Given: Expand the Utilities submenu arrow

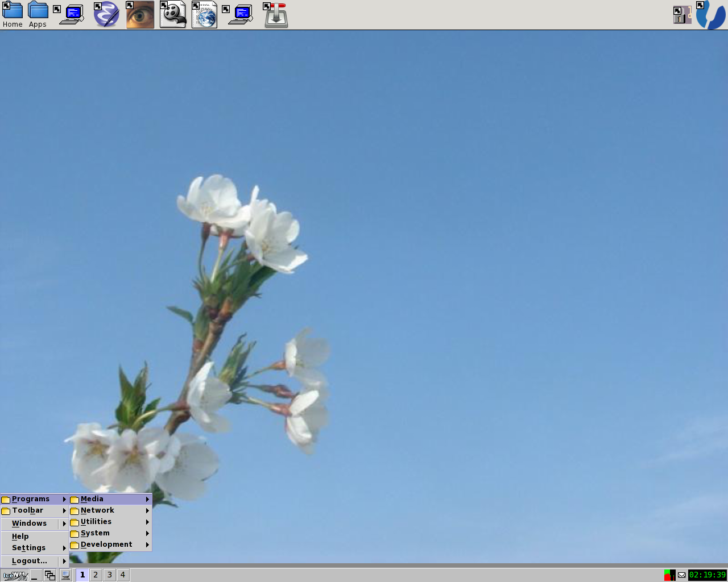Looking at the screenshot, I should tap(147, 522).
